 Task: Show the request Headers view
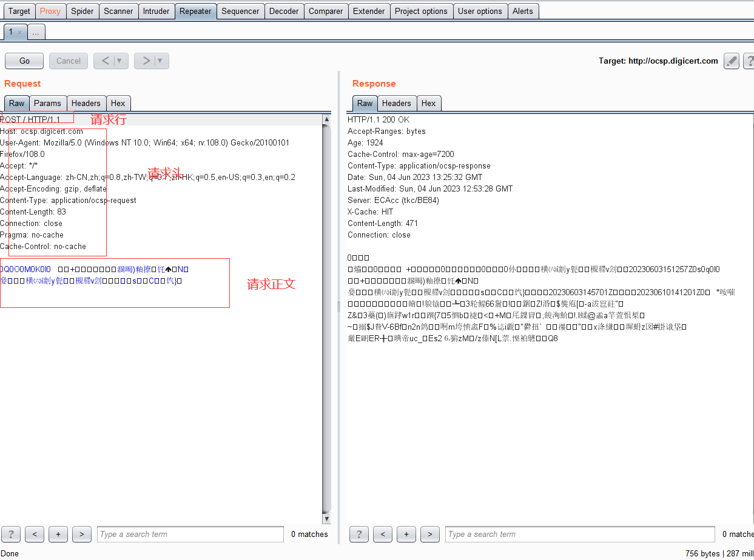(x=86, y=103)
